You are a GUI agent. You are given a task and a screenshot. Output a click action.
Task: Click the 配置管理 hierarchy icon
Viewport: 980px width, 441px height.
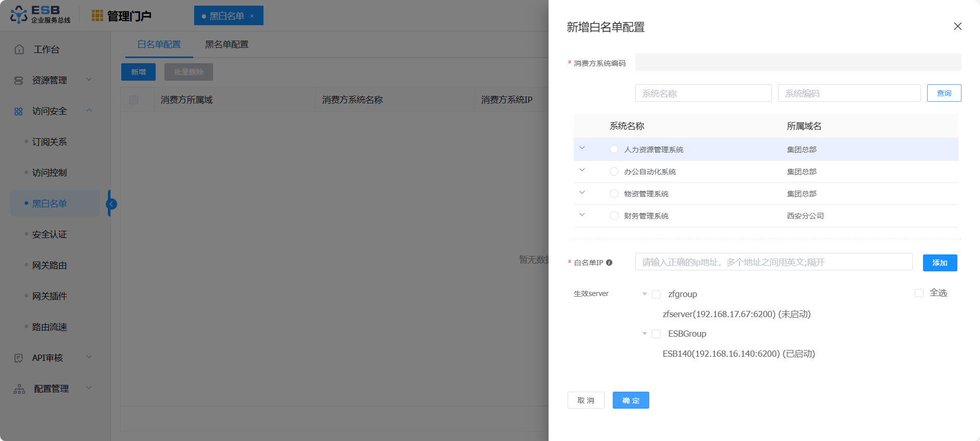19,389
